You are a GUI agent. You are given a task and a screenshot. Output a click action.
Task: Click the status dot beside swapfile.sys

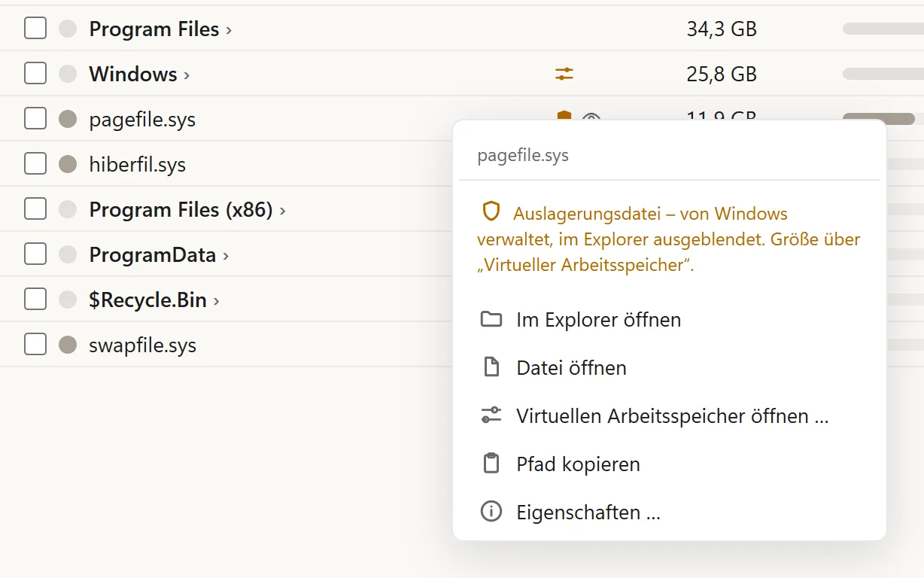coord(68,345)
